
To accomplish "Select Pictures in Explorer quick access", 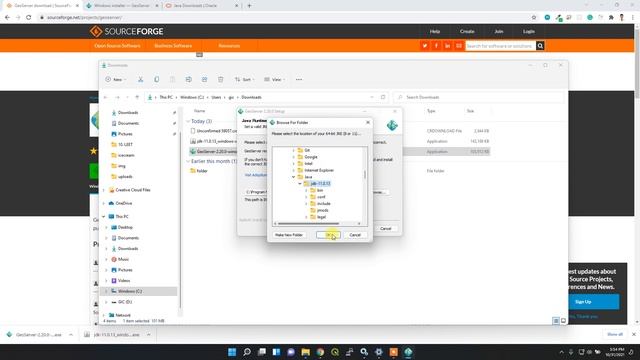I will 125,134.
